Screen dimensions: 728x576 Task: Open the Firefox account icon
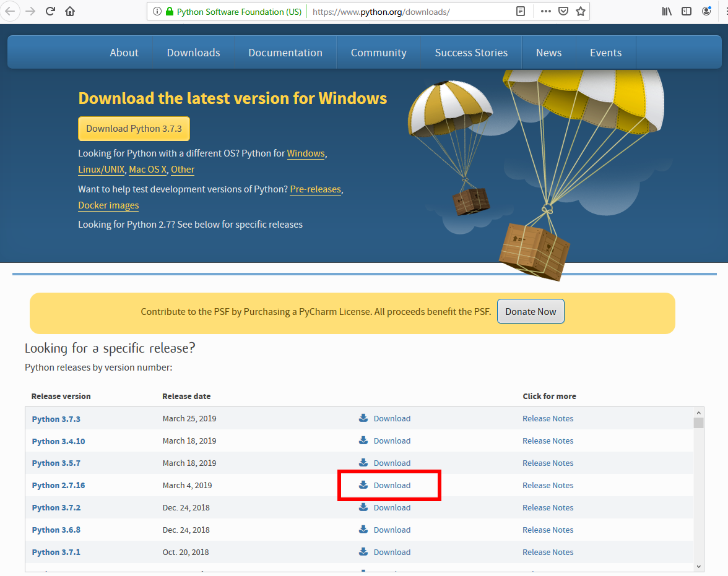coord(706,11)
